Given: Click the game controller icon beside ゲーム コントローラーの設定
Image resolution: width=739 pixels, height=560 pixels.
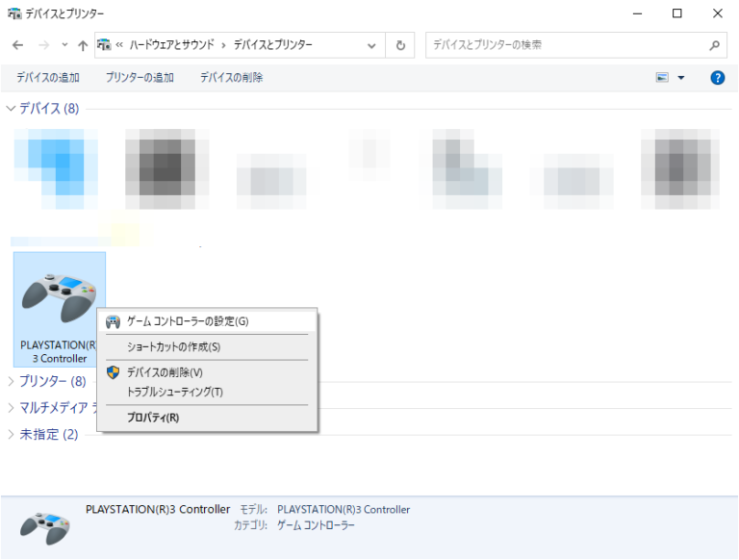Looking at the screenshot, I should click(113, 322).
